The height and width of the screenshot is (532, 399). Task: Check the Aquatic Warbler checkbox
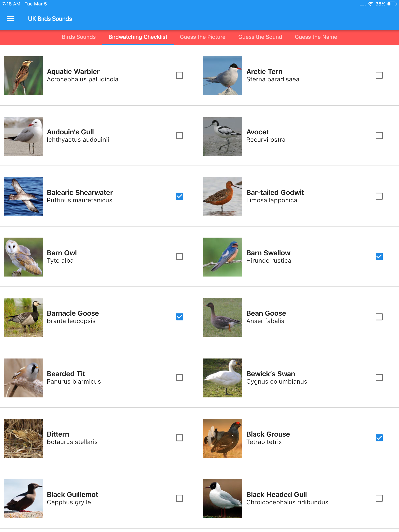pyautogui.click(x=179, y=75)
